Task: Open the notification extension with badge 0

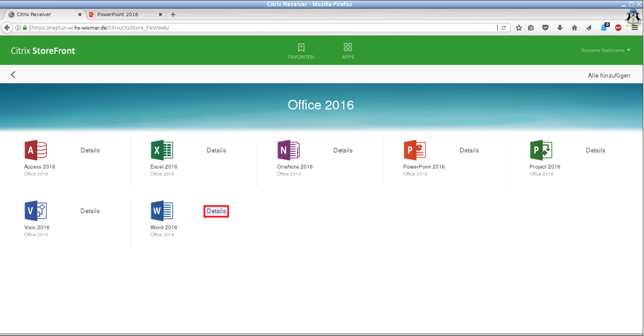Action: [x=604, y=27]
